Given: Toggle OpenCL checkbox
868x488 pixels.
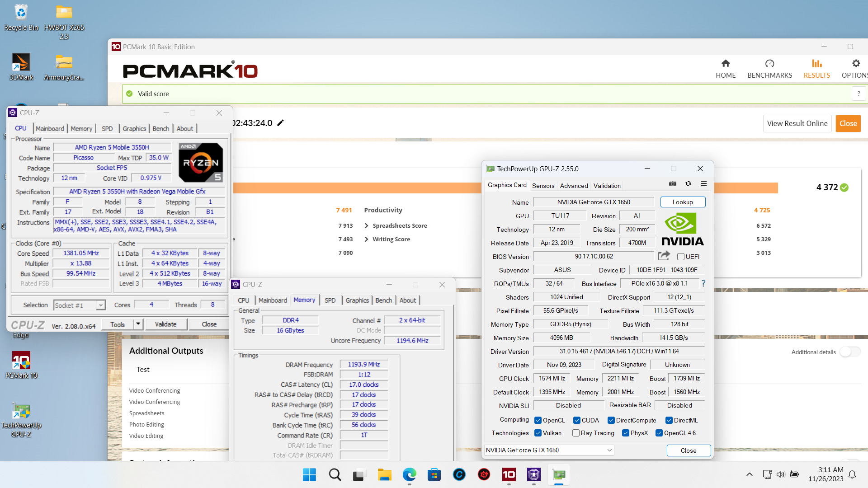Looking at the screenshot, I should click(x=538, y=420).
